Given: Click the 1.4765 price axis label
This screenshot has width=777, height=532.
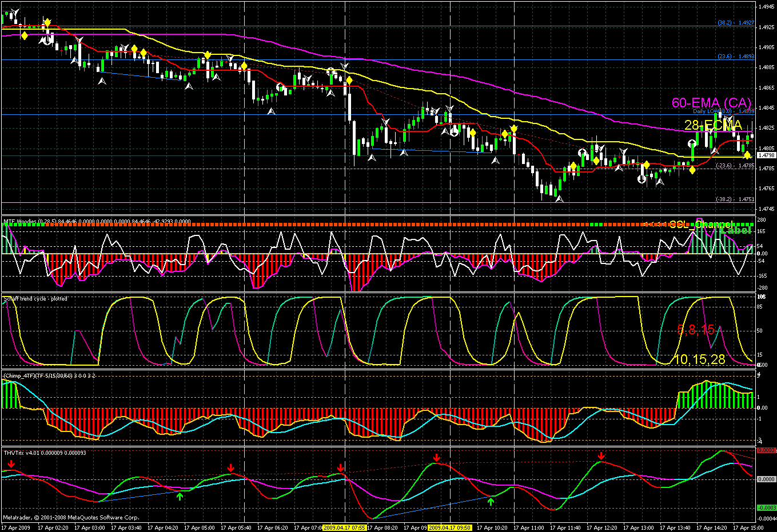Looking at the screenshot, I should click(766, 188).
